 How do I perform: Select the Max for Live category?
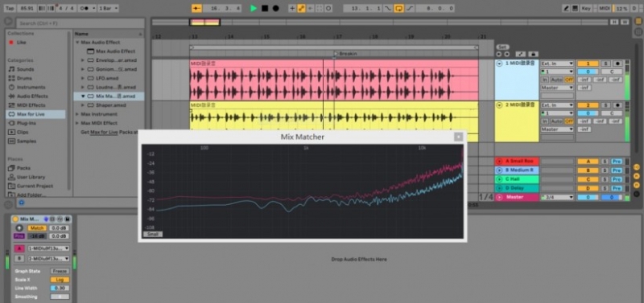(x=31, y=114)
